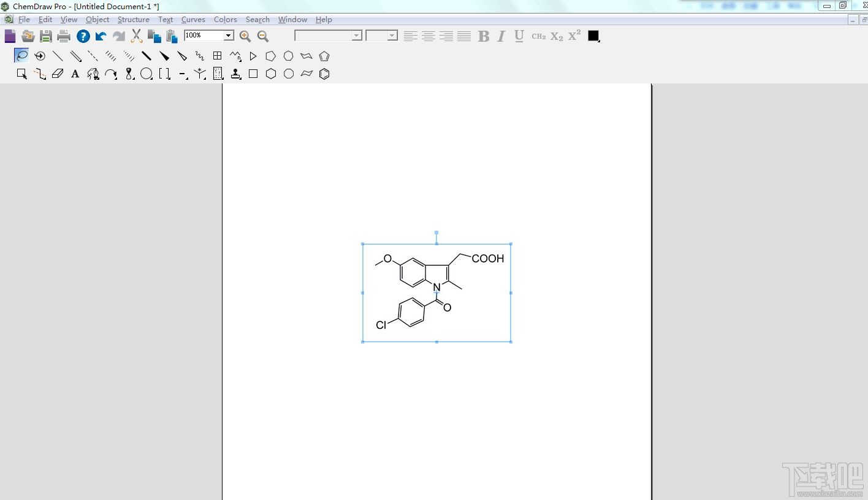Toggle subscript formatting
The width and height of the screenshot is (868, 500).
coord(557,36)
